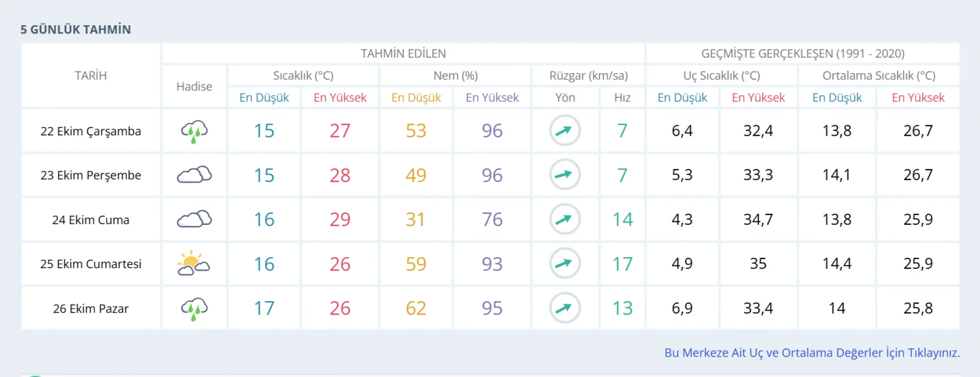The width and height of the screenshot is (980, 377).
Task: Click wind direction arrow for 23 Ekim Perşembe
Action: coord(565,175)
